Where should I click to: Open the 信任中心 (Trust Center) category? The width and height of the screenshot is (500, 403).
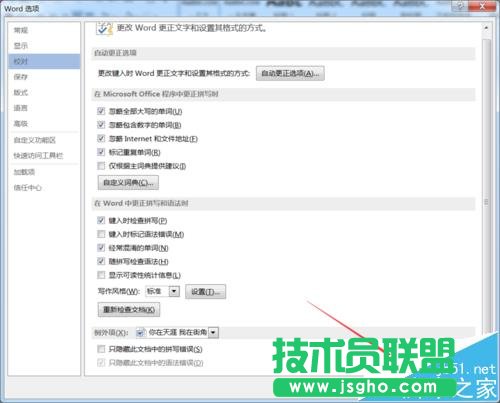click(44, 188)
